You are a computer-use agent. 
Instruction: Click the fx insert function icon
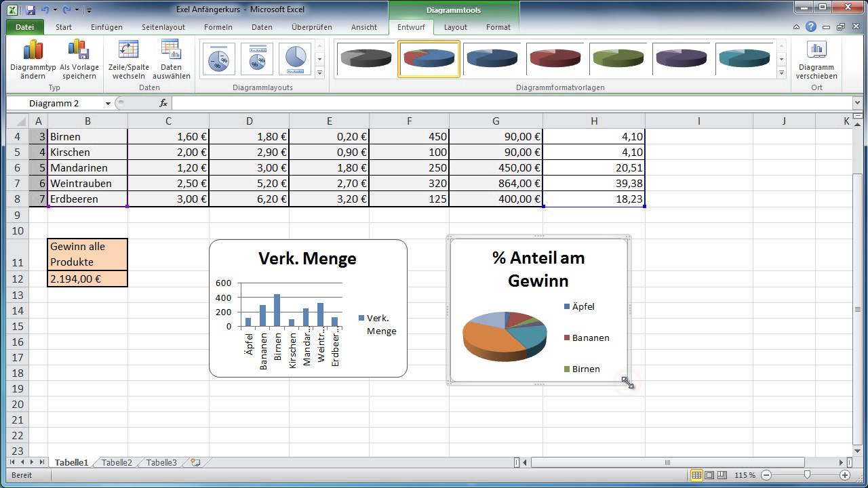point(163,103)
